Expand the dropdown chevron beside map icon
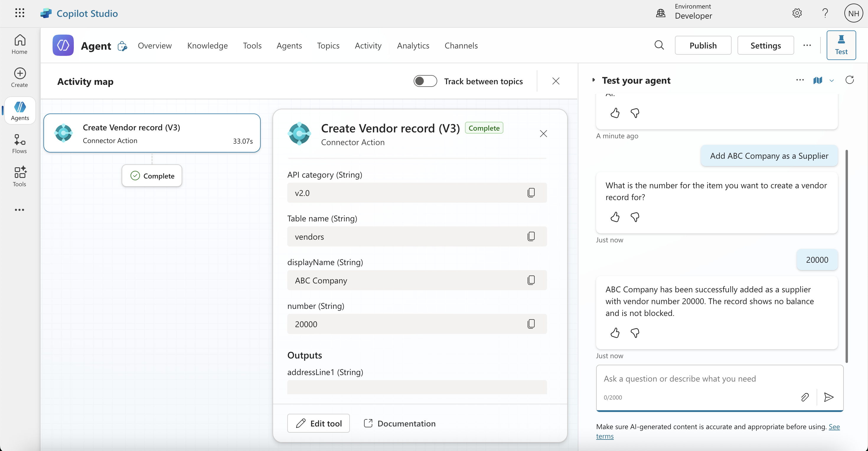The height and width of the screenshot is (451, 868). [832, 81]
